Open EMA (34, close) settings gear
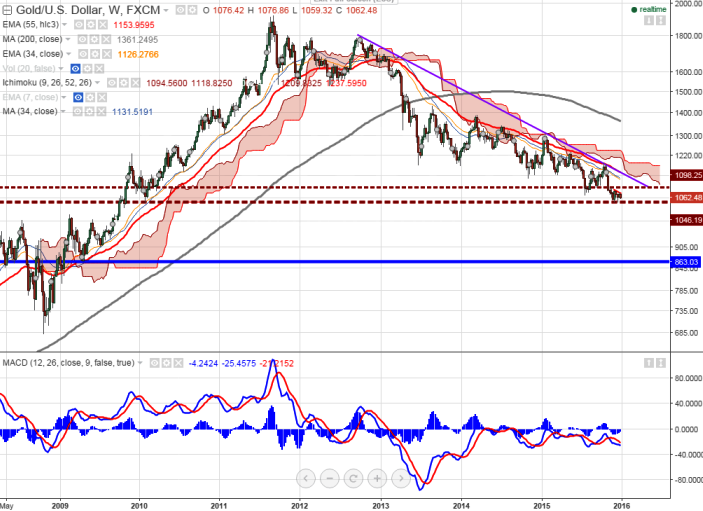Viewport: 703px width, 511px height. [95, 54]
